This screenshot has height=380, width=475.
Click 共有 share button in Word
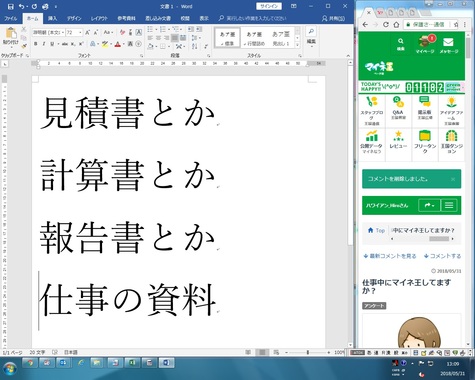[333, 18]
